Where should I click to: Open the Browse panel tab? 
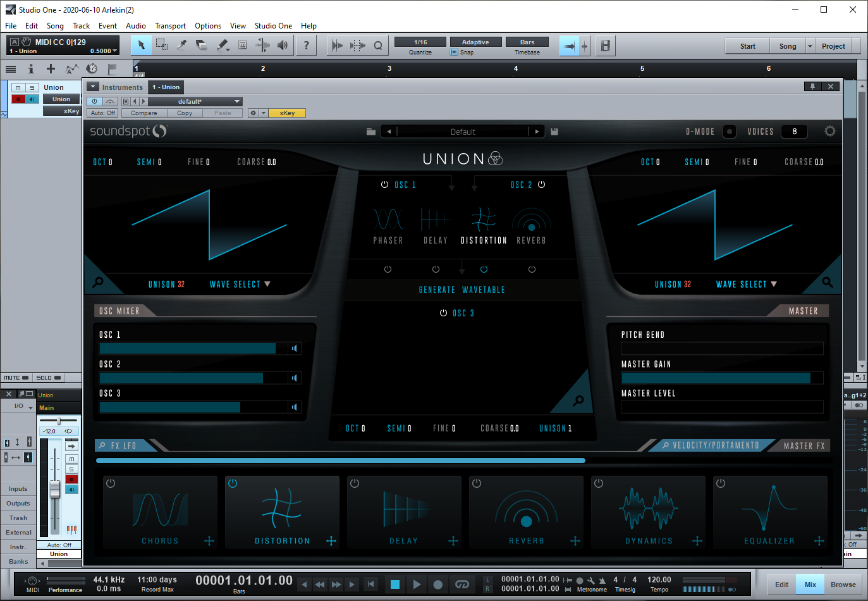(843, 585)
